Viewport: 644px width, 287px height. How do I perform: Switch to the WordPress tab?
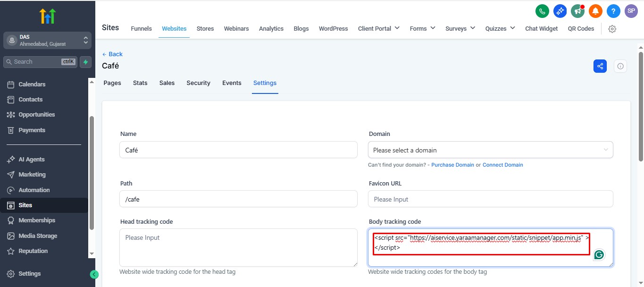click(x=333, y=29)
